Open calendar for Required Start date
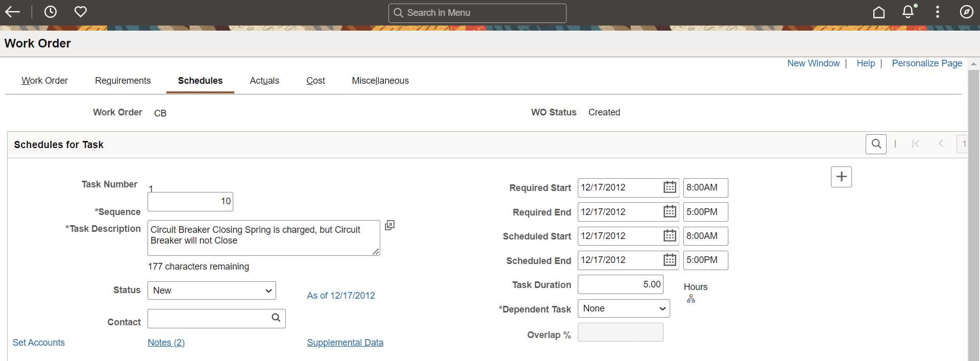This screenshot has width=980, height=361. pos(670,187)
